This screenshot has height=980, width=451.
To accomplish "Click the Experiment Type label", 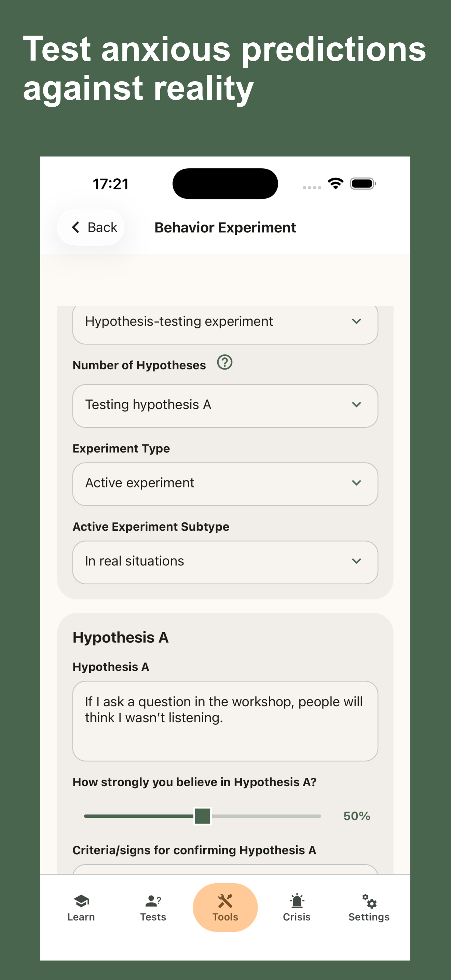I will [x=121, y=449].
